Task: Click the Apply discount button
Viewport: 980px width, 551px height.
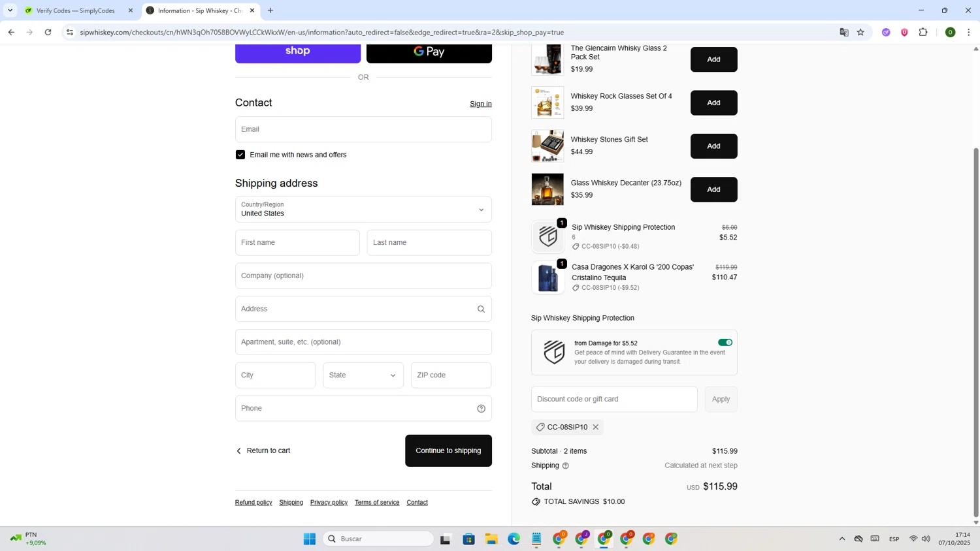Action: coord(721,399)
